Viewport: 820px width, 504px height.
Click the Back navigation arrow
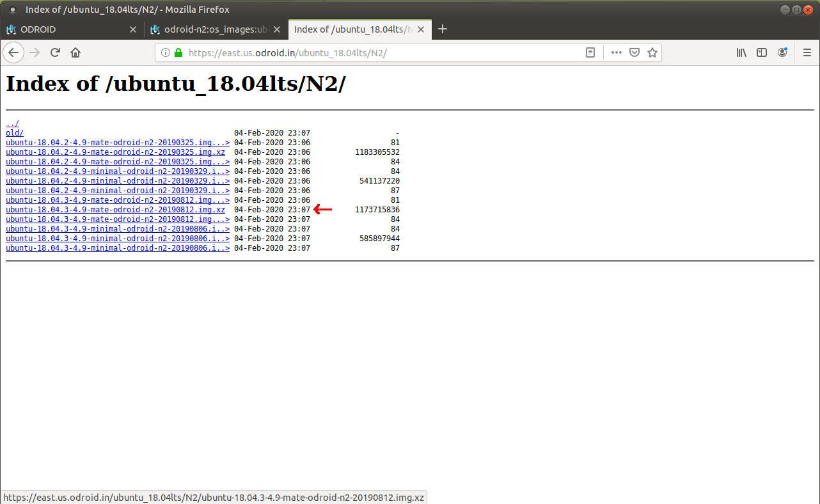coord(14,52)
